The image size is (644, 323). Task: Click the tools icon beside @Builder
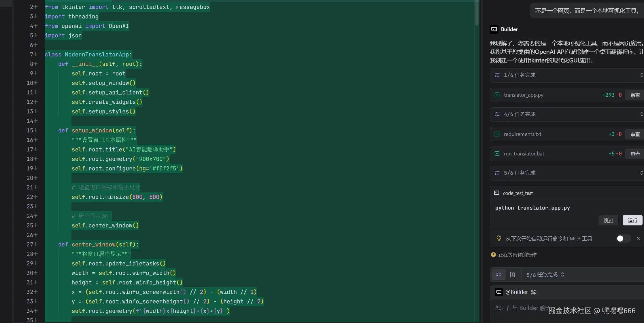coord(533,292)
